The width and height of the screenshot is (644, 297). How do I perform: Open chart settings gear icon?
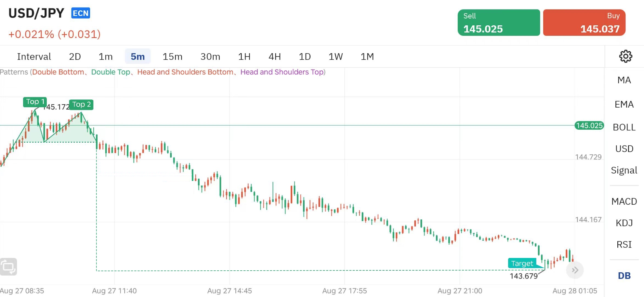tap(625, 56)
